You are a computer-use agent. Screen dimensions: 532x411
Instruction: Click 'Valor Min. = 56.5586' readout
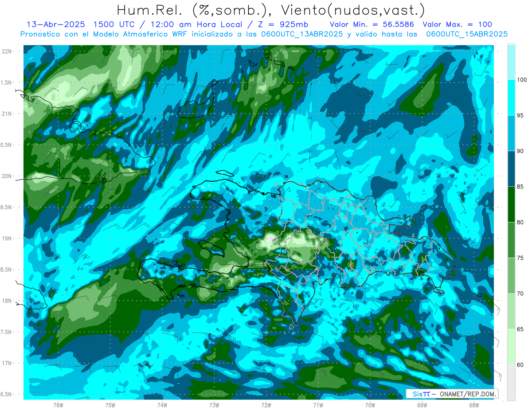(372, 24)
